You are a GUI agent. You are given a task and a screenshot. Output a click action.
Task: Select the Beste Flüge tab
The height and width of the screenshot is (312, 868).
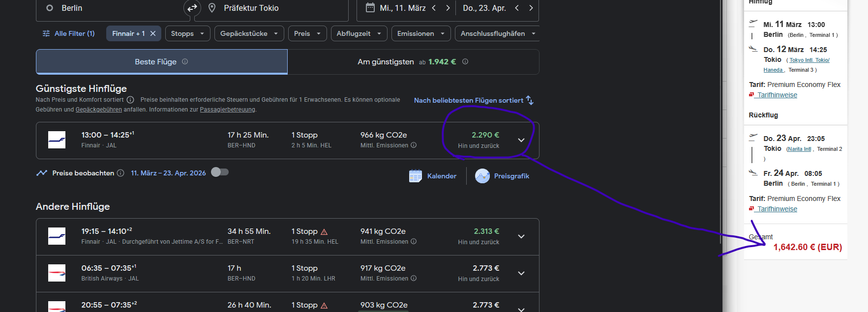click(x=162, y=62)
